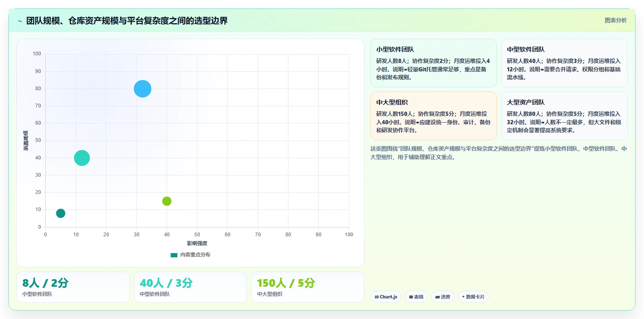Click the 中型软件团队 card title at top
The image size is (644, 319).
coord(526,50)
